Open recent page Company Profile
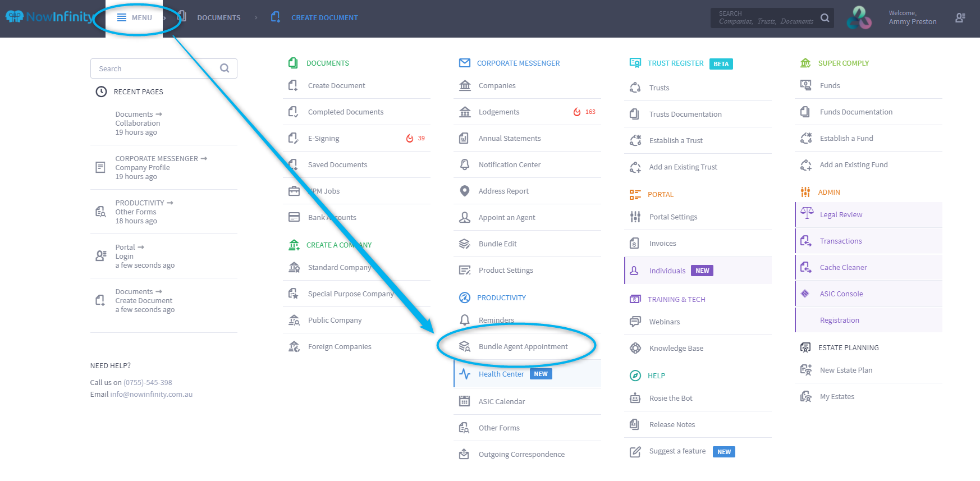980x481 pixels. tap(143, 168)
